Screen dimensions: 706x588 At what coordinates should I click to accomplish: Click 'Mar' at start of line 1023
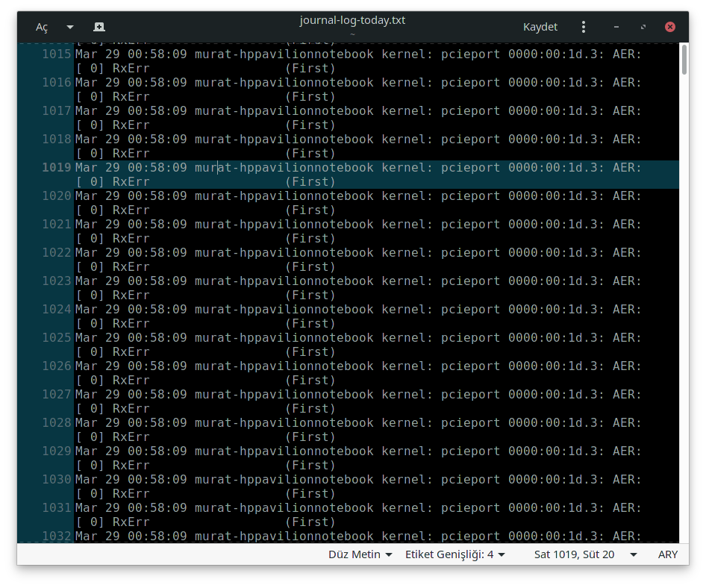point(87,281)
